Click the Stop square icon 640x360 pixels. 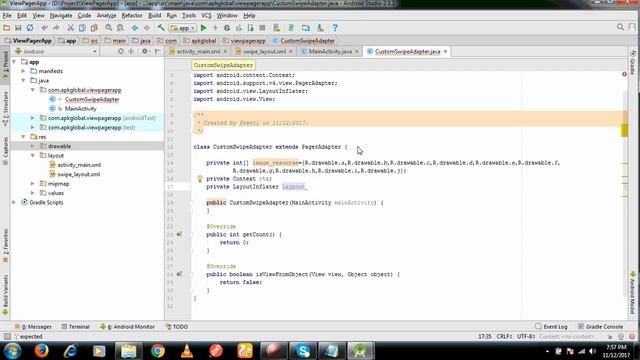point(262,28)
